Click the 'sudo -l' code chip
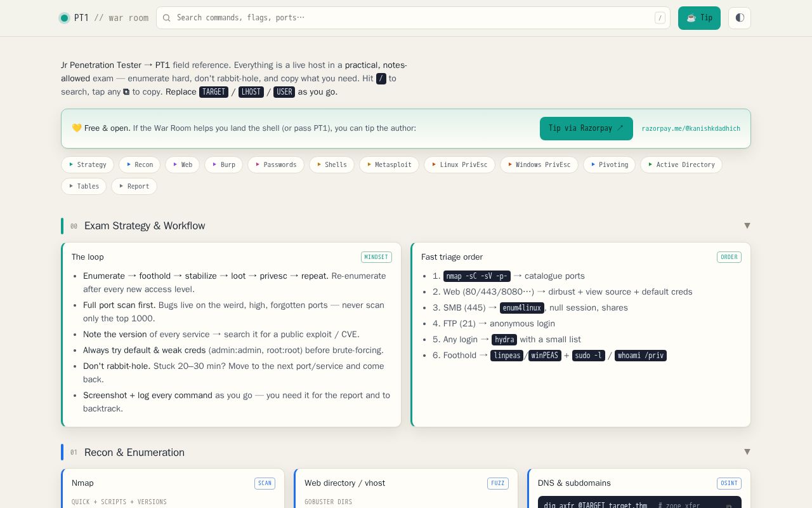The image size is (812, 508). click(x=589, y=356)
